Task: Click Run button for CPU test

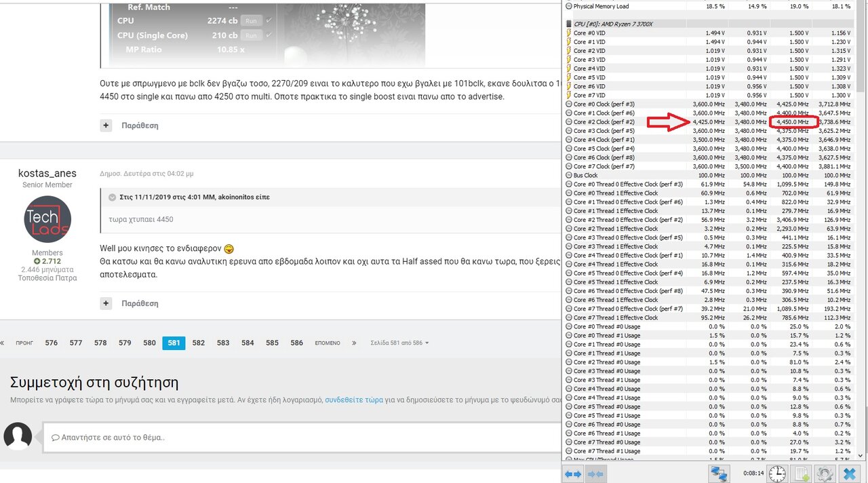Action: [251, 21]
